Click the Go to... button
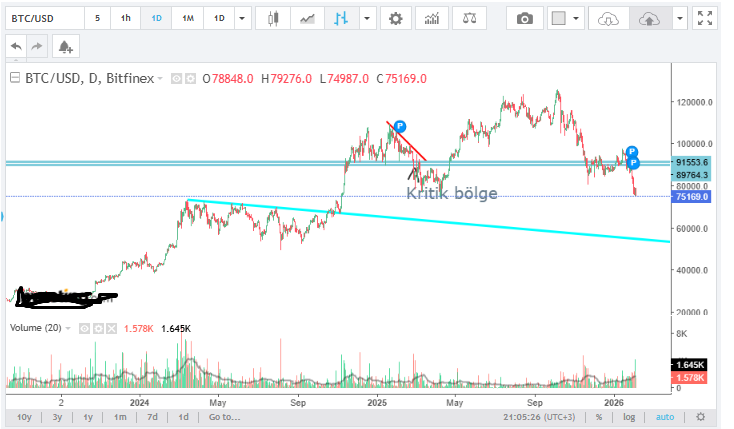Screen dimensions: 734x429 click(224, 416)
